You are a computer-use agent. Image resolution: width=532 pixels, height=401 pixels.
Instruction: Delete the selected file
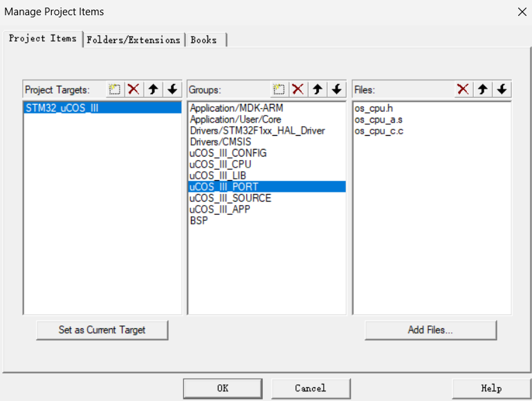[x=463, y=89]
